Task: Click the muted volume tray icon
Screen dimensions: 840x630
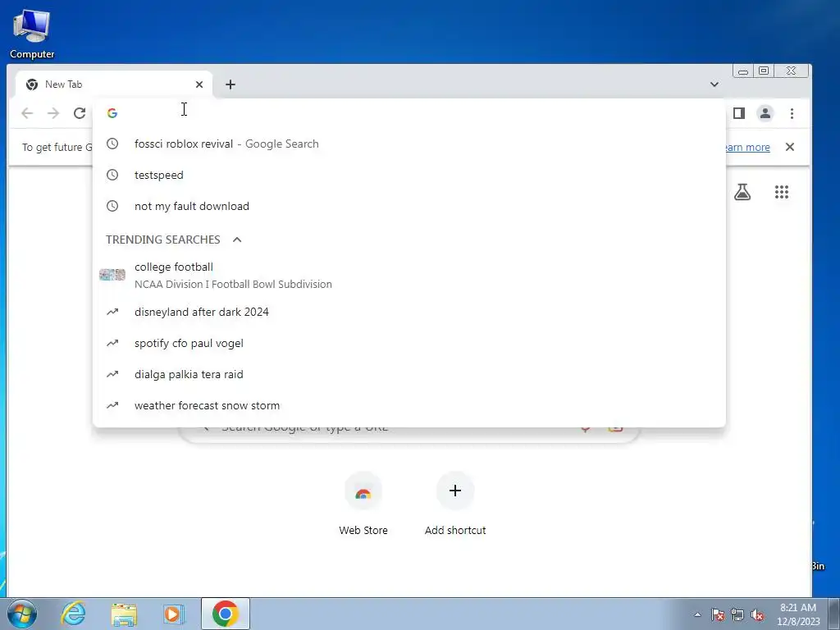Action: coord(757,614)
